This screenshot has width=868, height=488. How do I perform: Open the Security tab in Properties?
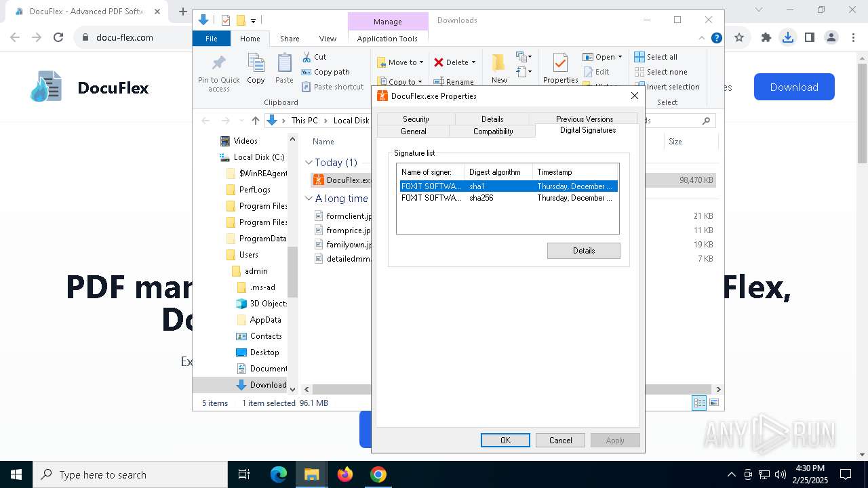pyautogui.click(x=416, y=119)
